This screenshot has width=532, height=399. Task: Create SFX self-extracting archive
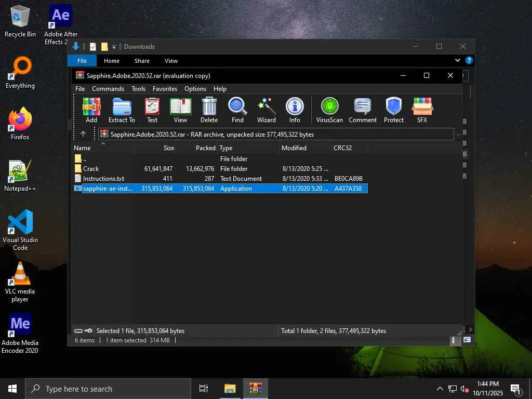click(x=422, y=110)
